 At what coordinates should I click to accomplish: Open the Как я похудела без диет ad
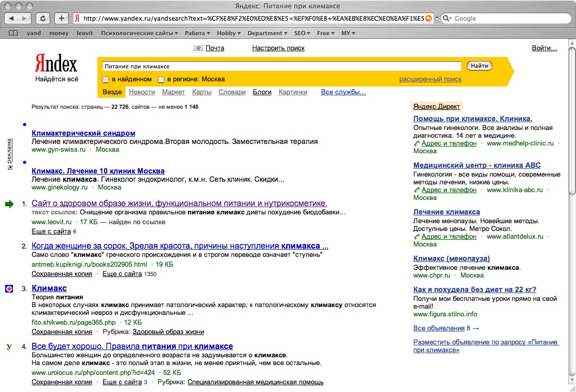(x=474, y=289)
